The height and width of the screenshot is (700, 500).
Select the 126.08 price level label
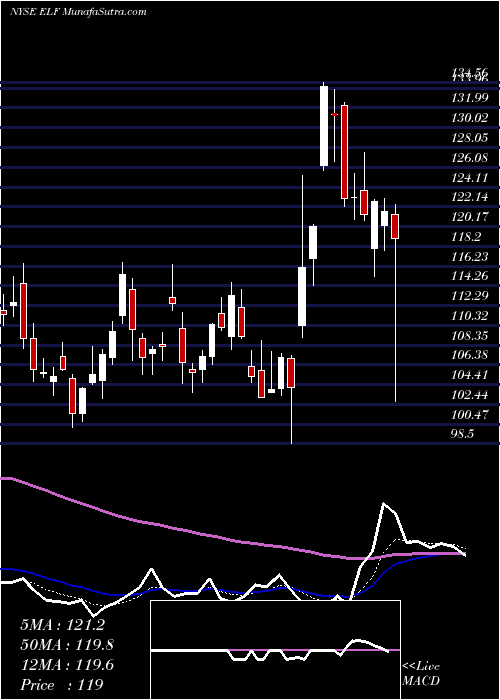tap(469, 158)
